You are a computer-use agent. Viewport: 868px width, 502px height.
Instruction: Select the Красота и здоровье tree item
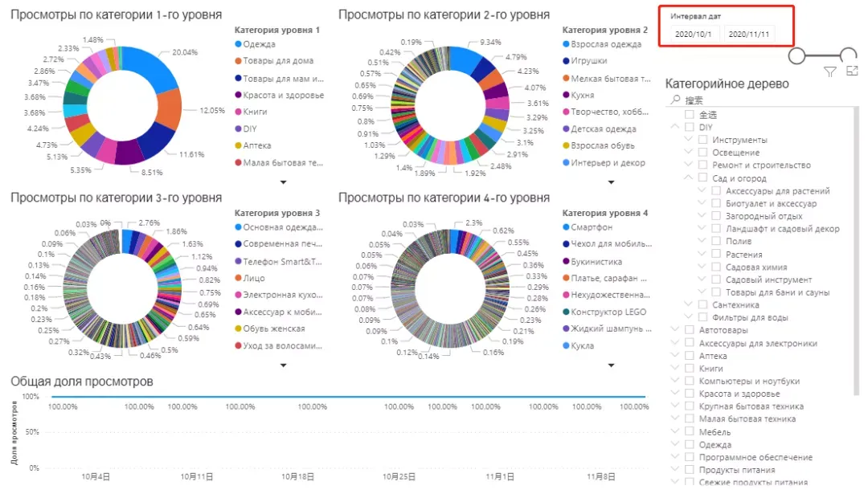(x=739, y=394)
